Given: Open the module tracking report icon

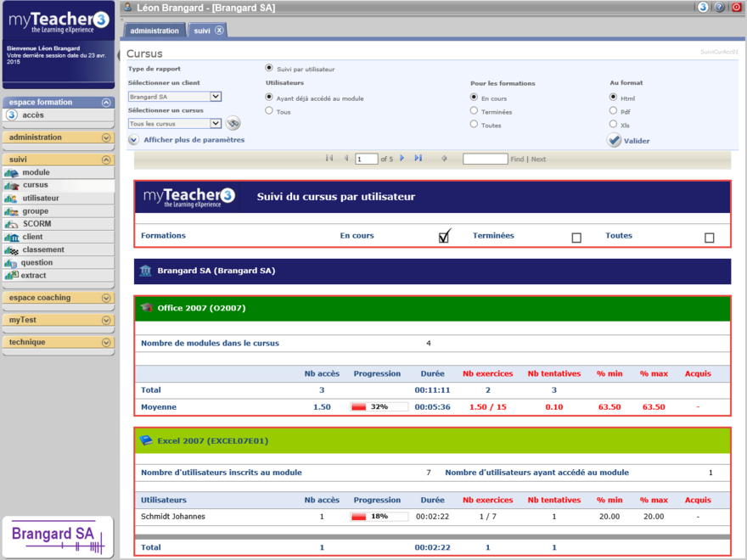Looking at the screenshot, I should point(12,172).
